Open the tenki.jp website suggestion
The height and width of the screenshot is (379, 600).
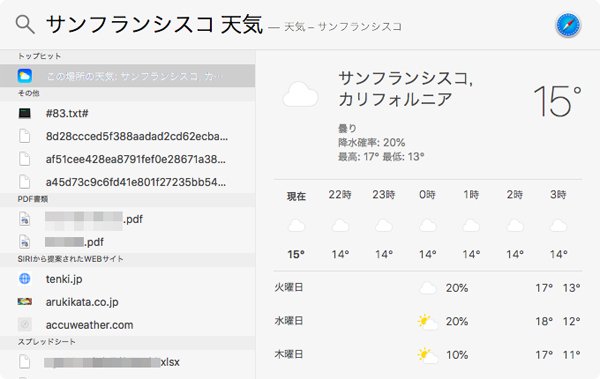(127, 279)
